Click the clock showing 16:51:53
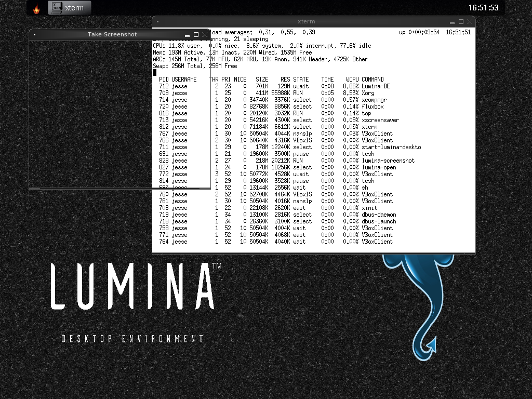 [x=484, y=8]
